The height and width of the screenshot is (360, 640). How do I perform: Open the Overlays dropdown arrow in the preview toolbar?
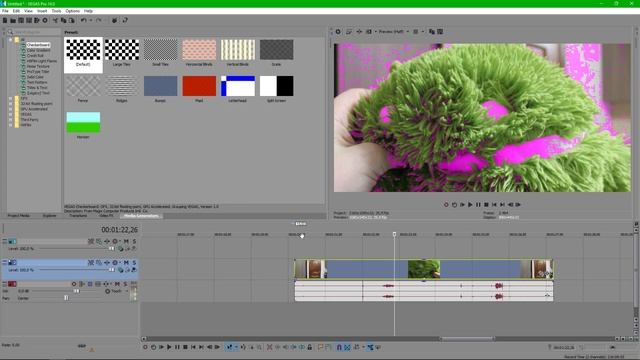[x=422, y=31]
